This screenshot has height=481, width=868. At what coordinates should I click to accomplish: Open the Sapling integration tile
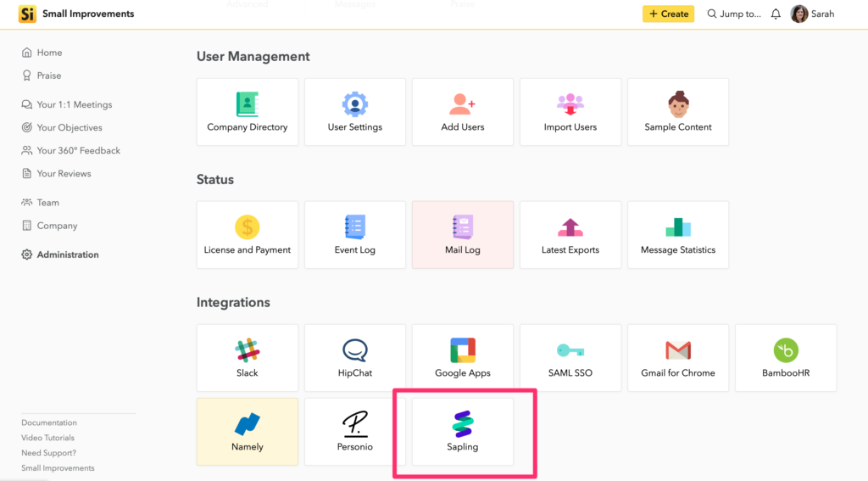[x=462, y=432]
